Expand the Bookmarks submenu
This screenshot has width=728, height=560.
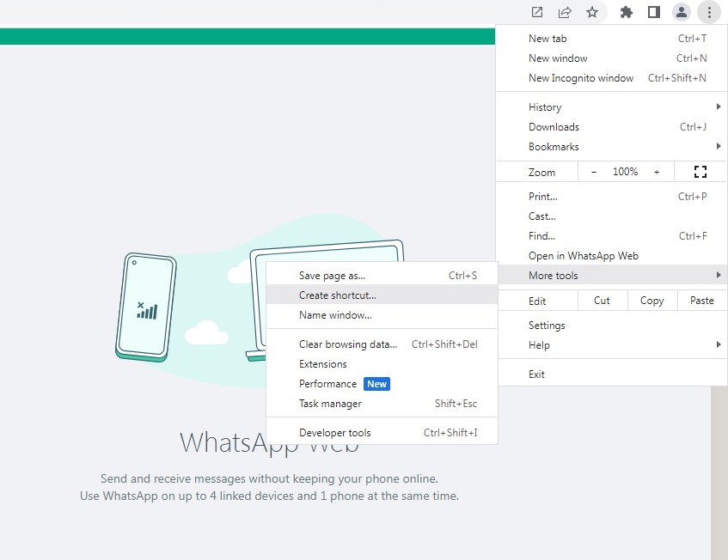612,147
